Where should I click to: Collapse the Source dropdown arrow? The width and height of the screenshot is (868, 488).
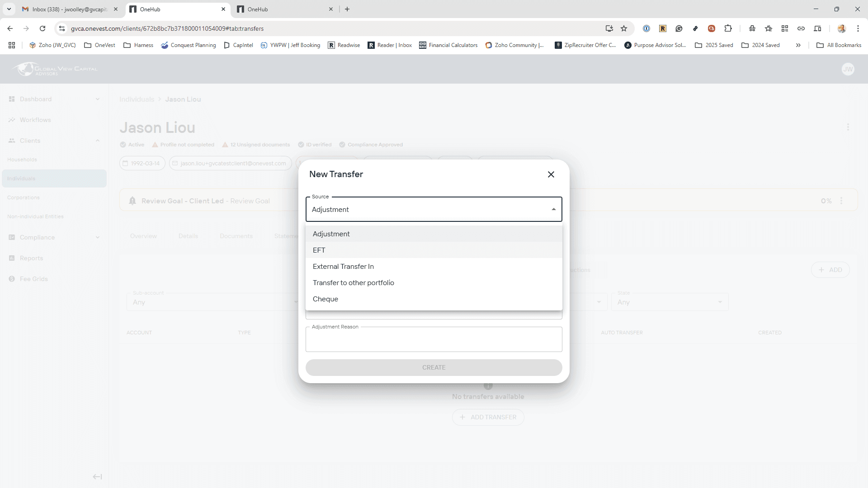pos(553,209)
